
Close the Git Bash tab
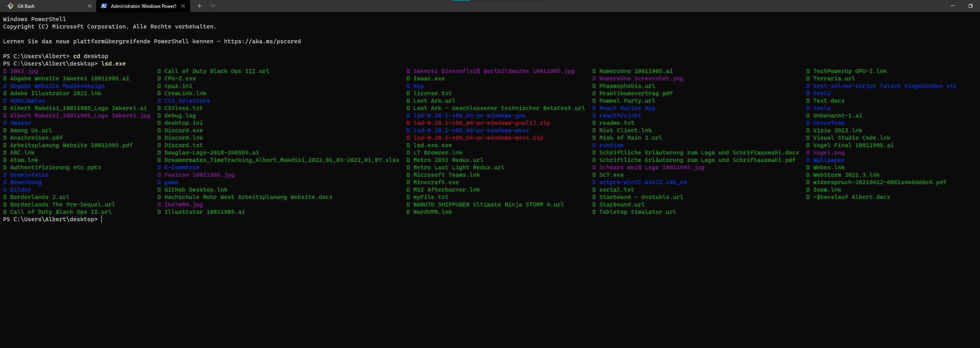click(90, 6)
